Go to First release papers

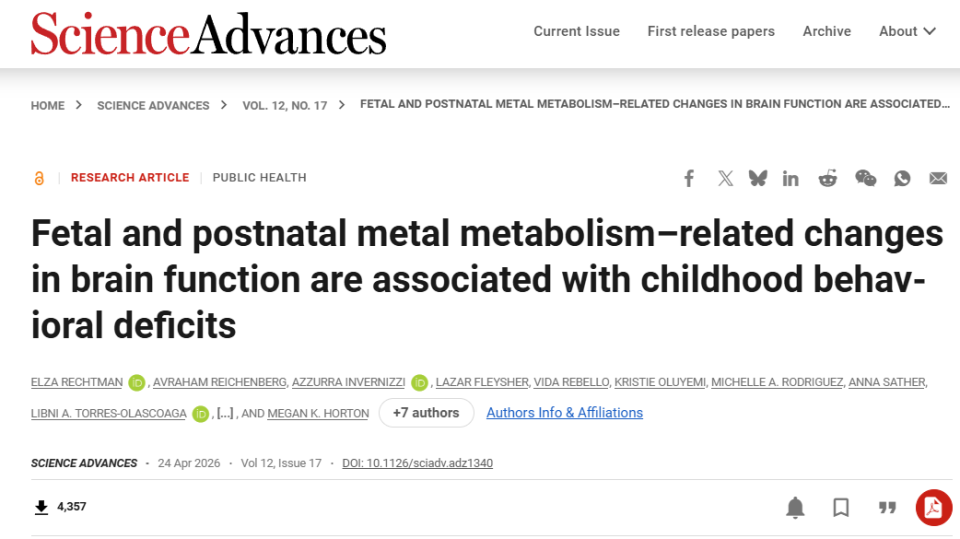pyautogui.click(x=711, y=31)
